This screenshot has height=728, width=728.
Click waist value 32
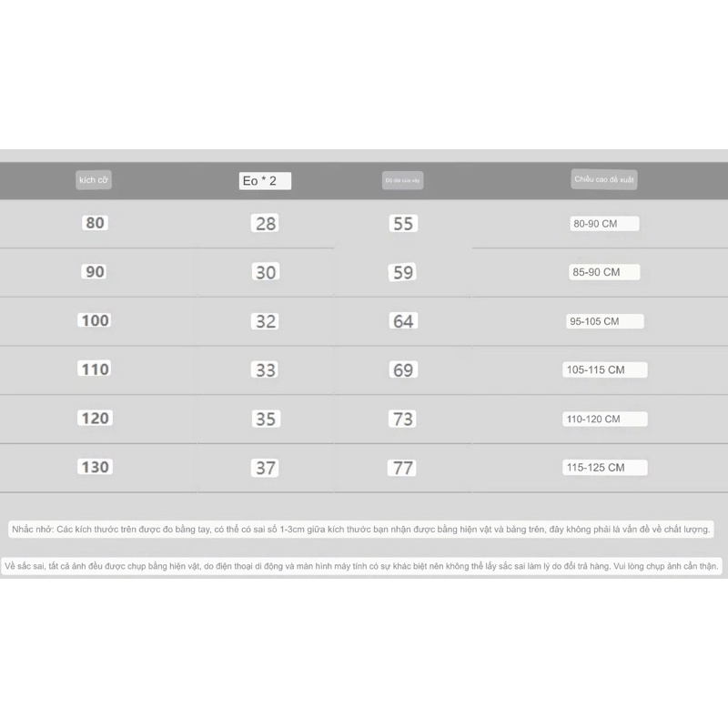pos(266,321)
